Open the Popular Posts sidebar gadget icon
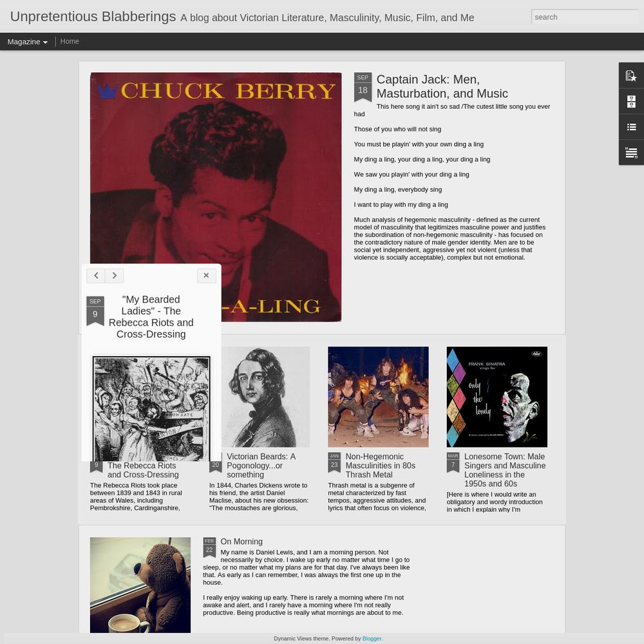The height and width of the screenshot is (644, 644). [631, 76]
